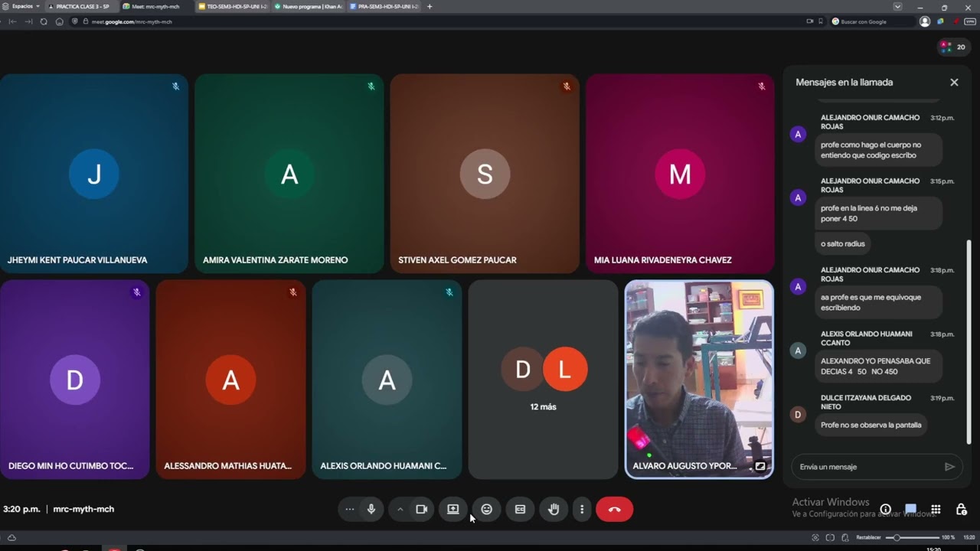Click the send message arrow icon
Viewport: 980px width, 551px height.
click(949, 467)
